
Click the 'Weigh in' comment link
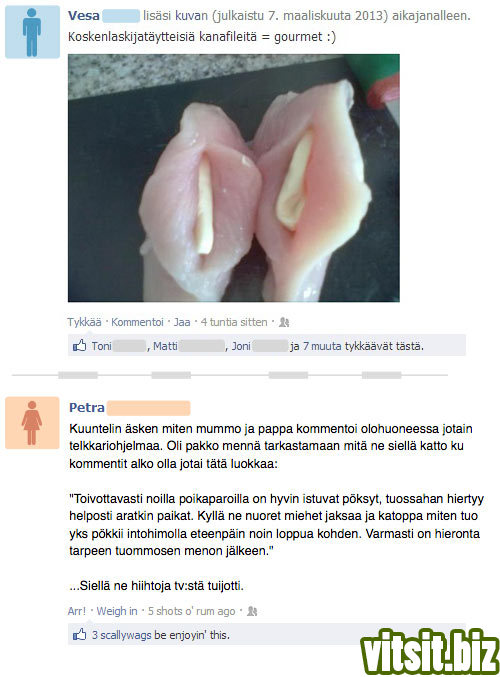coord(117,611)
